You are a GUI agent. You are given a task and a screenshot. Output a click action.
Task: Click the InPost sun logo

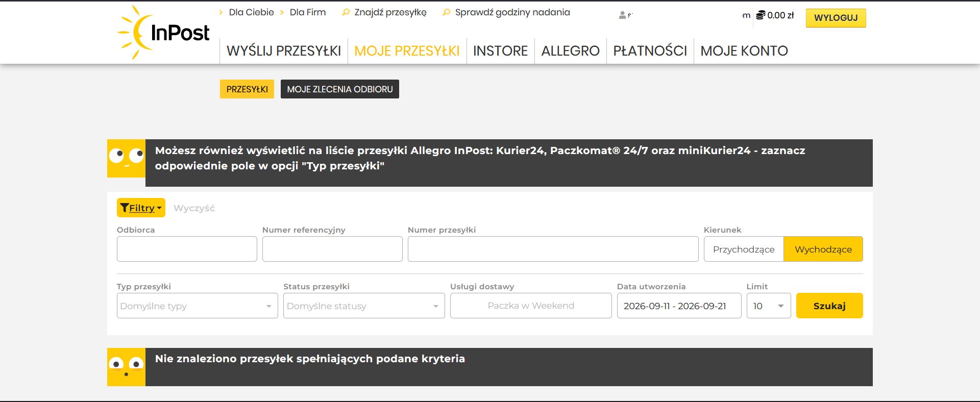163,32
